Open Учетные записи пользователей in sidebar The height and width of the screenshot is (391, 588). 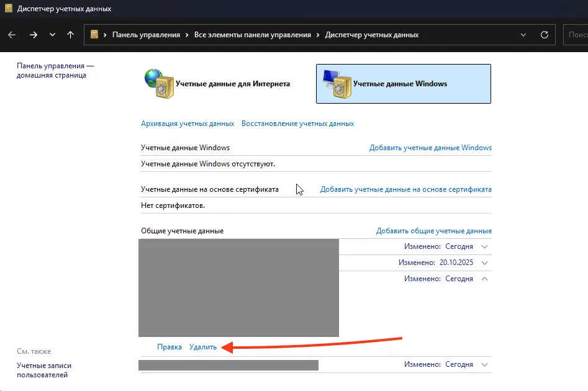[x=43, y=370]
